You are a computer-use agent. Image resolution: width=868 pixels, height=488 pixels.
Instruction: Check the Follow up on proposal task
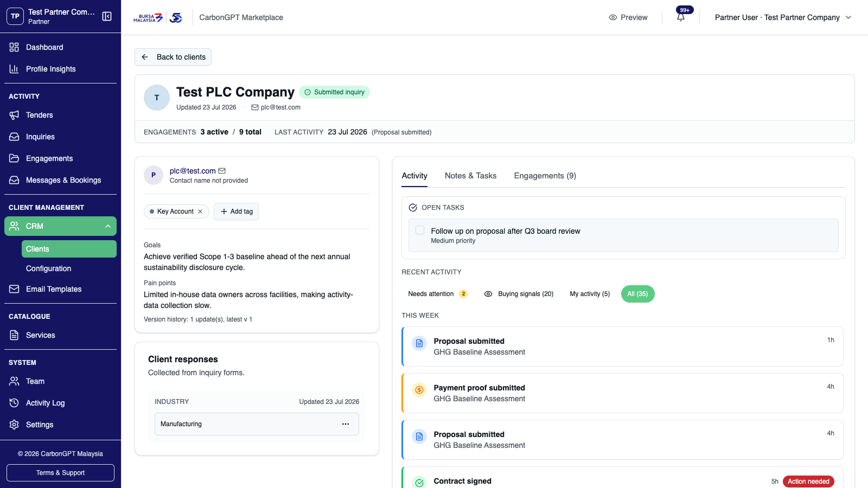pyautogui.click(x=420, y=230)
